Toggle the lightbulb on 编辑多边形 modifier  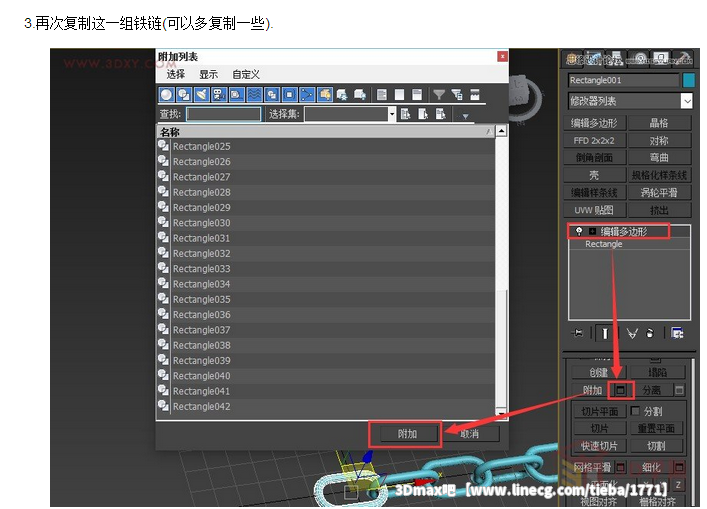[x=579, y=231]
